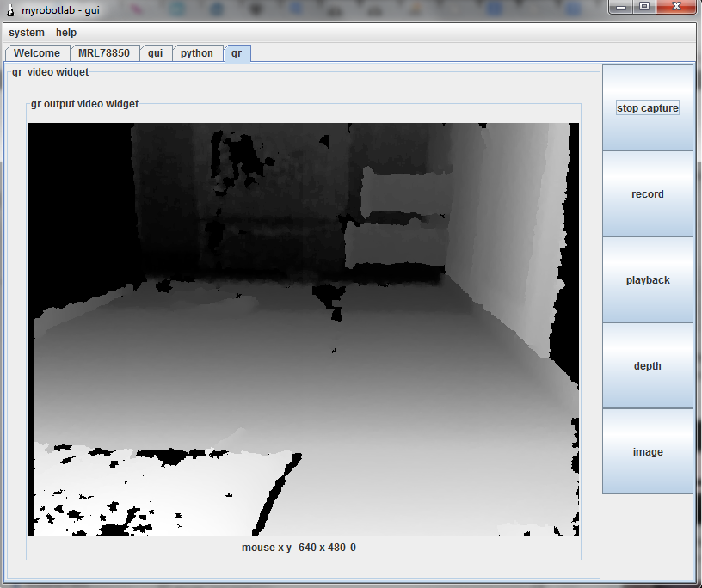Start recording with the record button
702x588 pixels.
click(x=648, y=193)
